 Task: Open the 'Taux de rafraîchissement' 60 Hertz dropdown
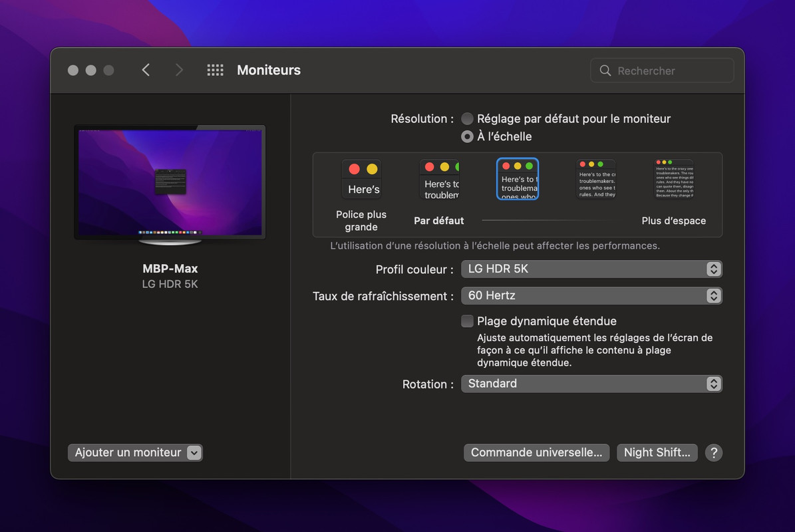pos(591,296)
